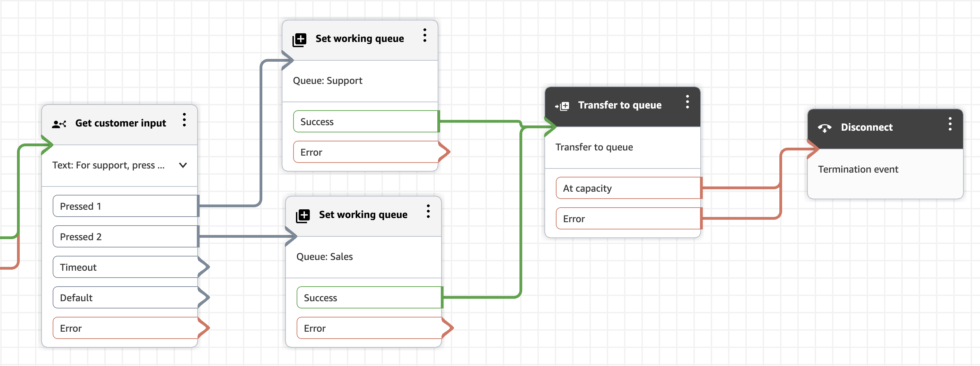Click the Support Set working queue icon
Screen dimensions: 980x366
(299, 40)
